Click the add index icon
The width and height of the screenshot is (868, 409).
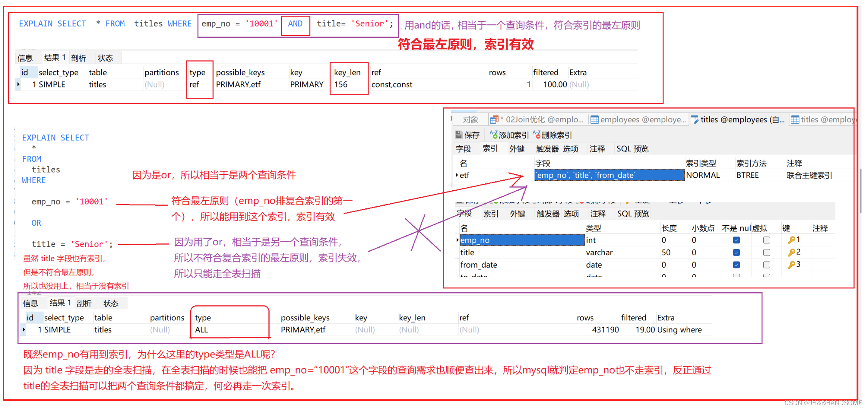click(x=493, y=134)
